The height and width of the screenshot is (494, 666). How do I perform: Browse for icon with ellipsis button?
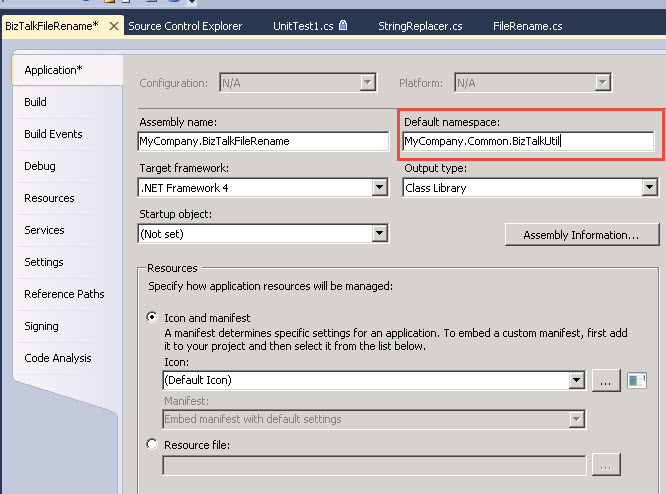pos(606,381)
